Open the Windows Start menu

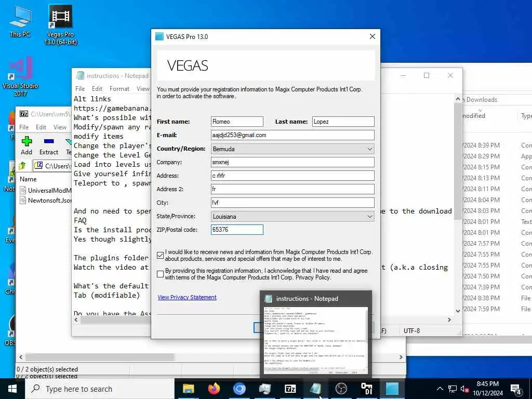[x=12, y=389]
